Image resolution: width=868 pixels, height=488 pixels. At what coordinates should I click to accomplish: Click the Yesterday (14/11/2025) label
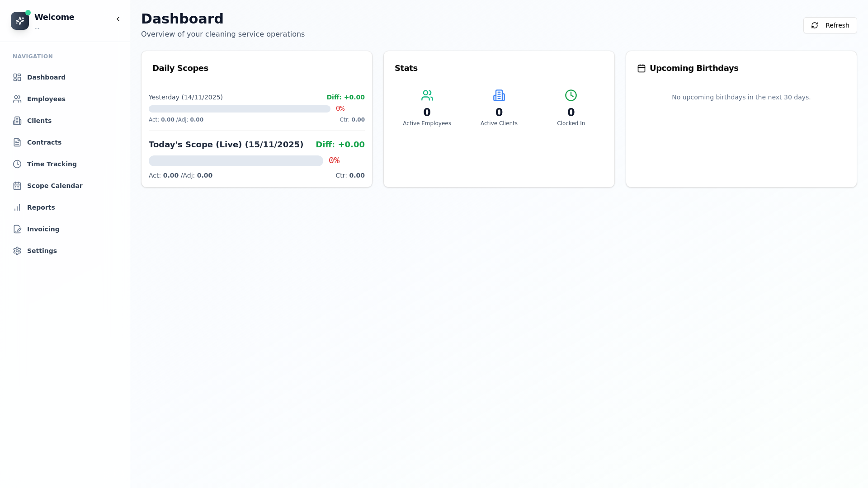[x=186, y=97]
